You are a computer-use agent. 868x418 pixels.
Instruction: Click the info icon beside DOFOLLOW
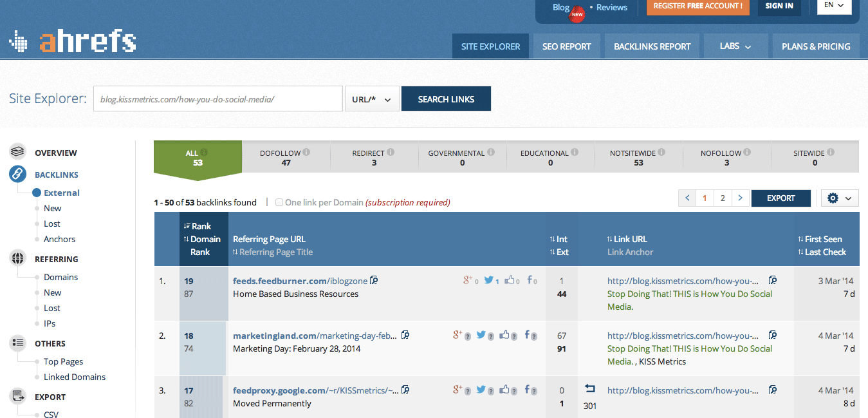click(306, 153)
